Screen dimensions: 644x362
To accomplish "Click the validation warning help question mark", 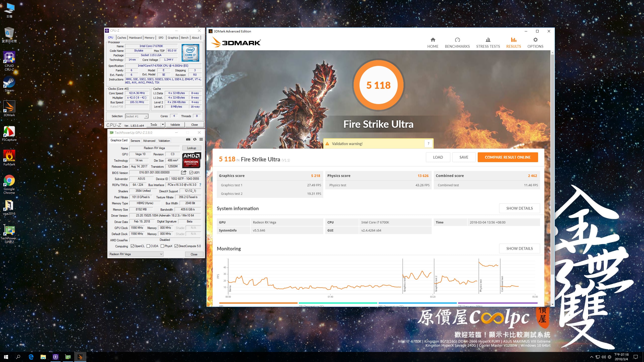I will [428, 144].
